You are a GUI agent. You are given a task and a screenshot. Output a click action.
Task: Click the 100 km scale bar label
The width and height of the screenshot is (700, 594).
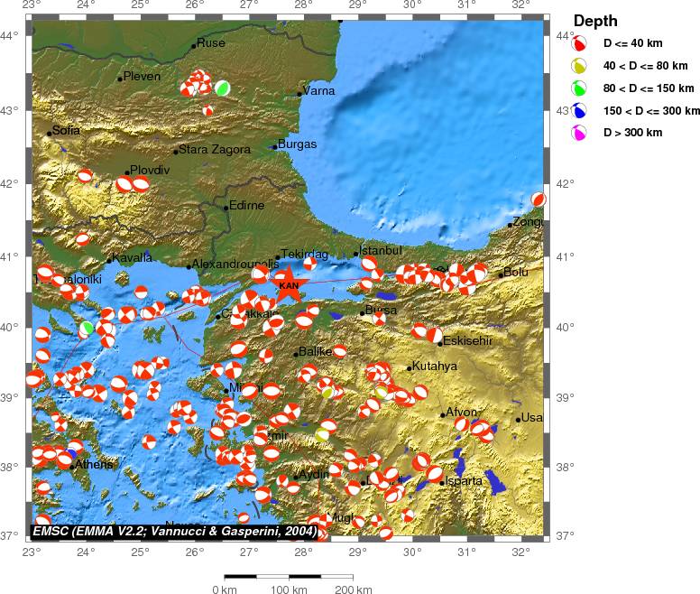[x=289, y=589]
